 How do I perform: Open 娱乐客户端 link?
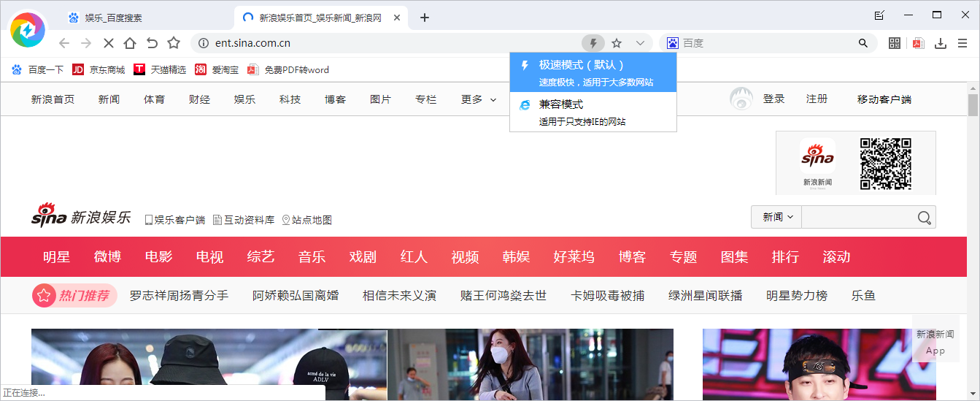175,219
